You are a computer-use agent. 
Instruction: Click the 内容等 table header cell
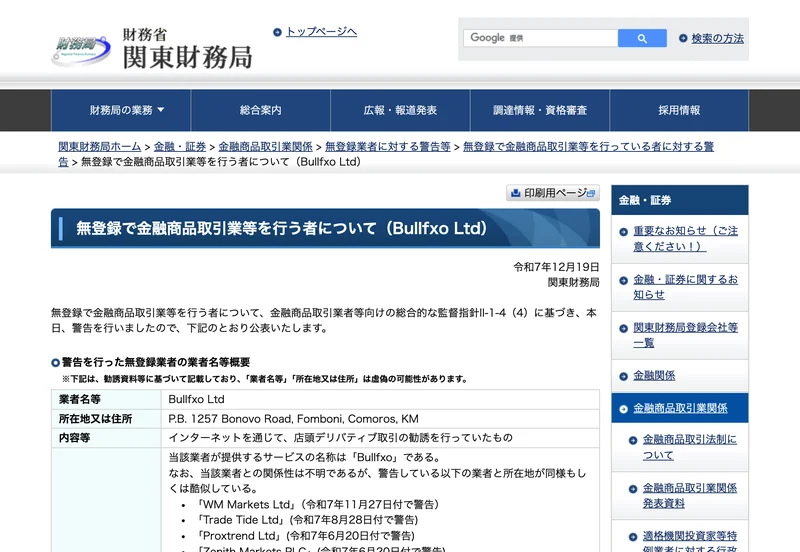click(x=106, y=438)
